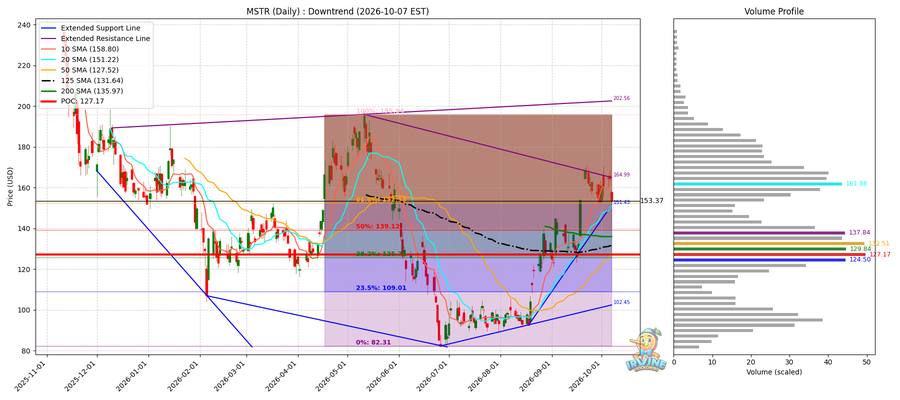Viewport: 900px width, 400px height.
Task: Click the 2026-10-01 date tick label
Action: (587, 376)
